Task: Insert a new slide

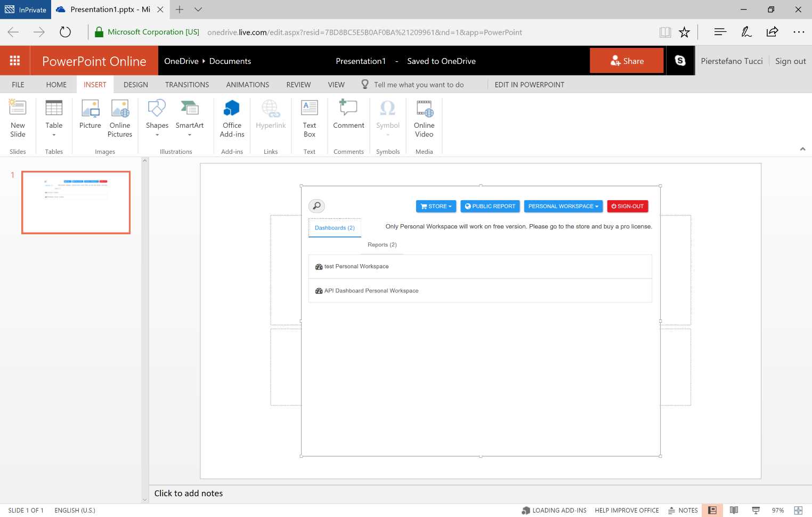Action: click(18, 118)
